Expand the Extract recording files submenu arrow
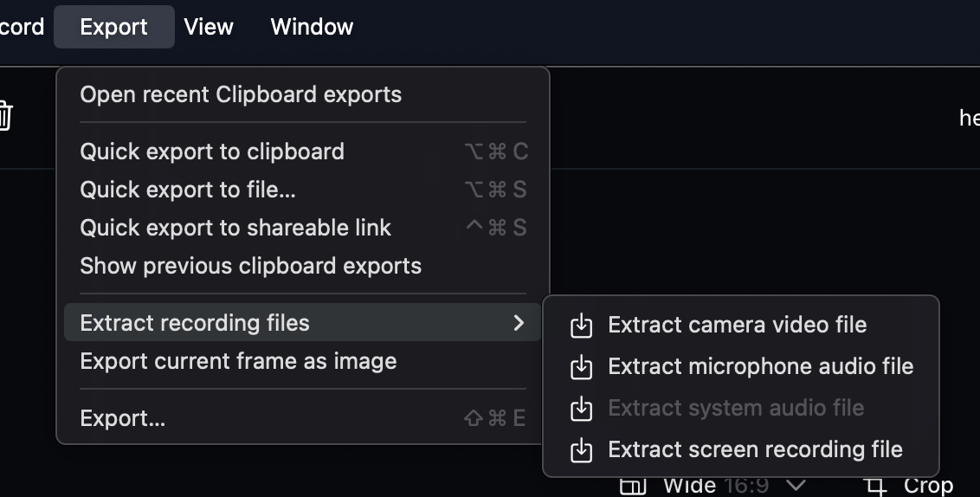The image size is (980, 497). (519, 323)
